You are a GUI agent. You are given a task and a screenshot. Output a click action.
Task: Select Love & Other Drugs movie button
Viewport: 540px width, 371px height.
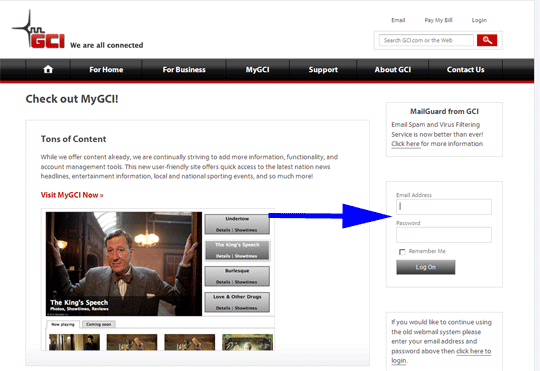pos(237,302)
